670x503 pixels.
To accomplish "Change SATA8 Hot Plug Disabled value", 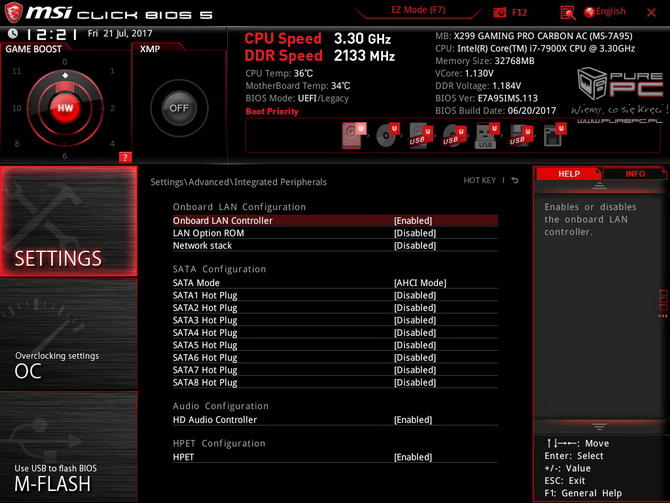I will (415, 382).
